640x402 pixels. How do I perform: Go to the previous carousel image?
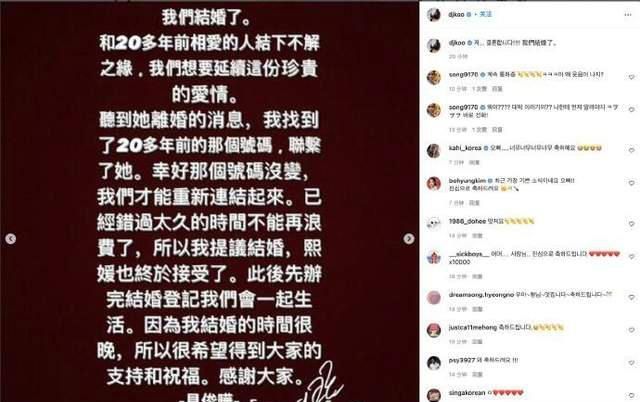[11, 239]
